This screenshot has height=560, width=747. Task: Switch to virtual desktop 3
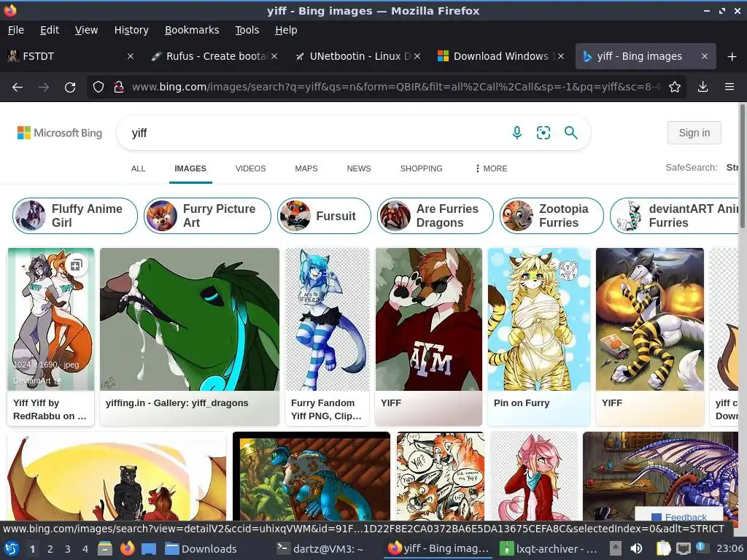click(x=68, y=549)
